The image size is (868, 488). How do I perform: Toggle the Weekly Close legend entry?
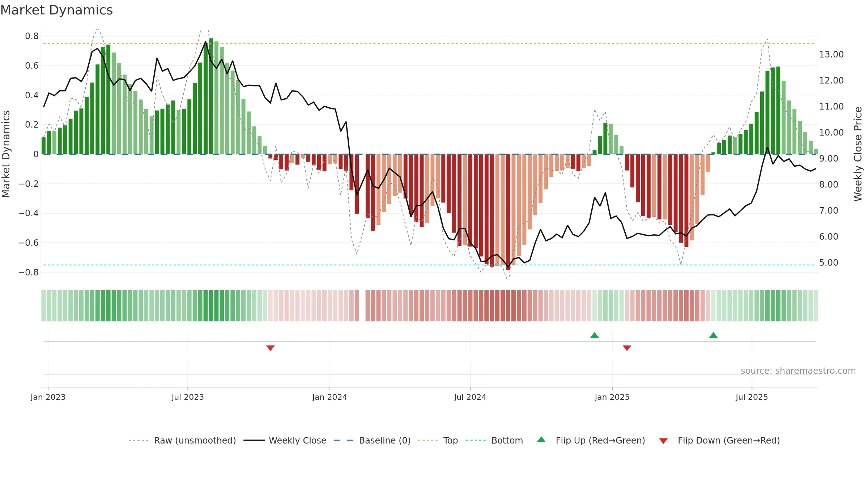coord(285,440)
